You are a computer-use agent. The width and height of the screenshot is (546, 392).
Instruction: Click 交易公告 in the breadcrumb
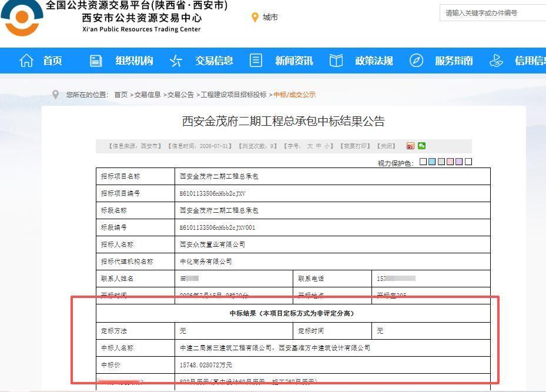click(x=180, y=95)
